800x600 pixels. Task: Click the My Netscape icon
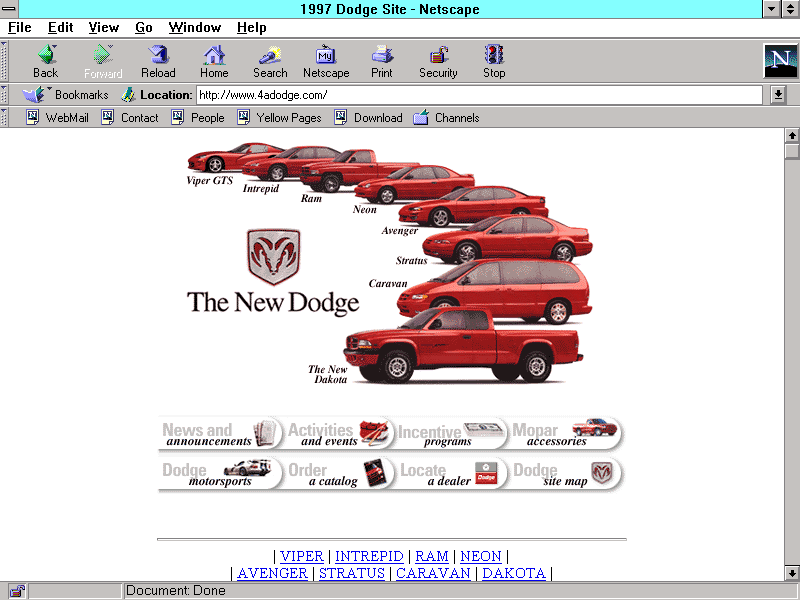(326, 61)
